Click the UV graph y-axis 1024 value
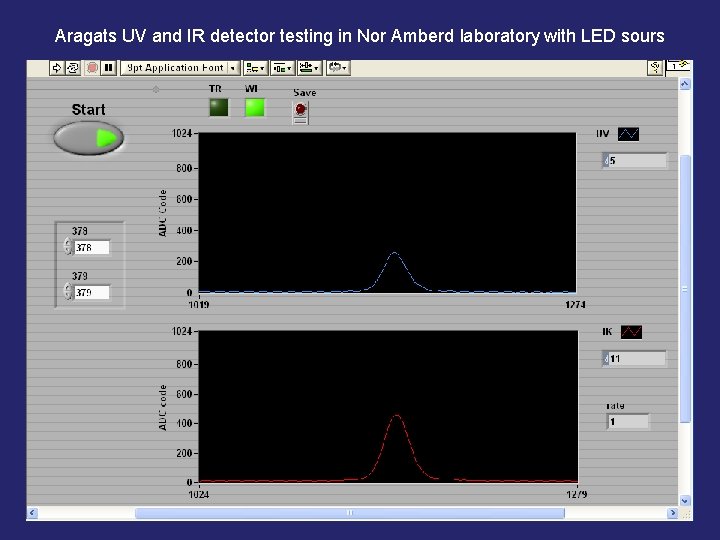This screenshot has height=540, width=720. pos(182,133)
